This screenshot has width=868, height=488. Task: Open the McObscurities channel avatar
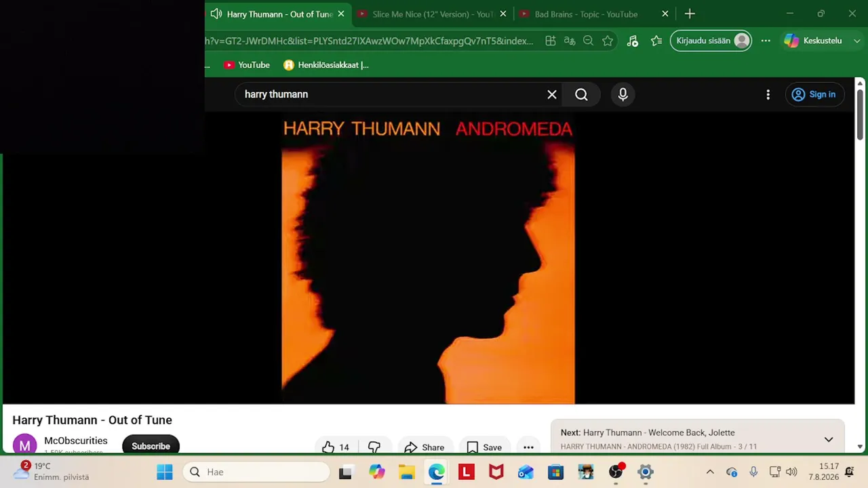(24, 445)
